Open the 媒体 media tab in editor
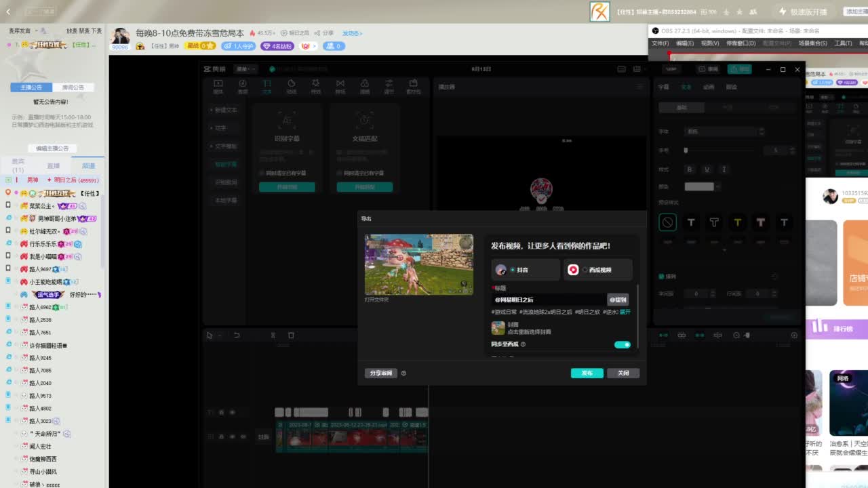 click(218, 87)
